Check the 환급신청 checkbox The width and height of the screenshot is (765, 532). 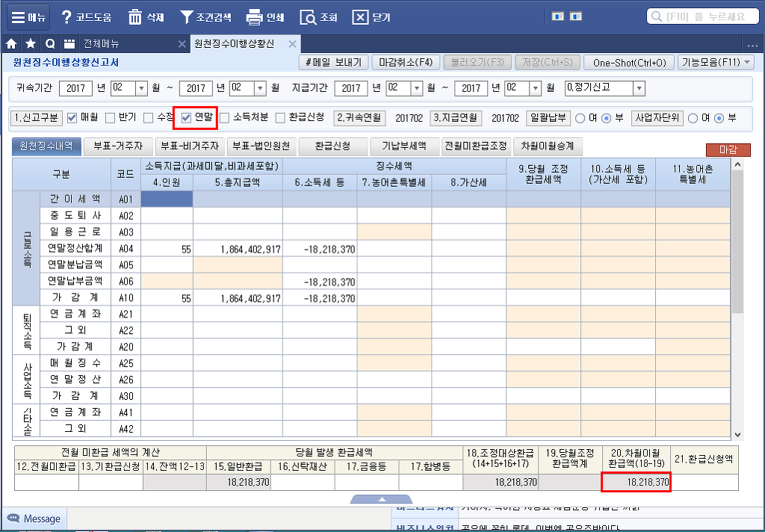coord(281,117)
